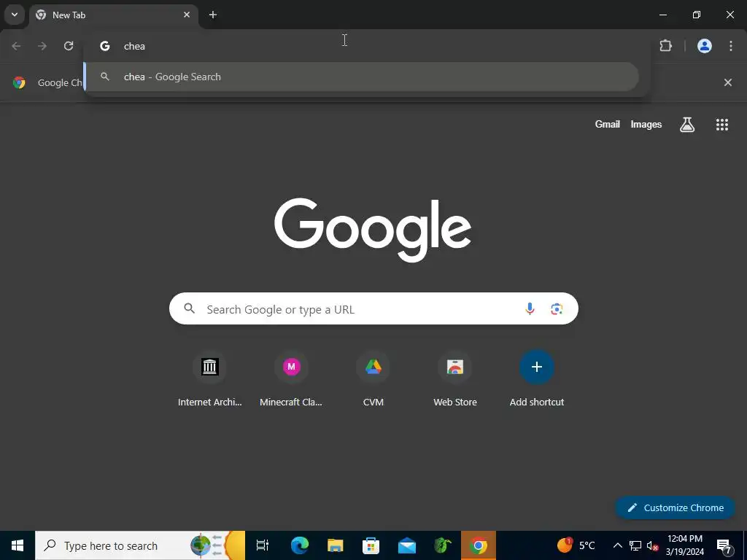Click the Chrome logo in the infobar

click(19, 82)
